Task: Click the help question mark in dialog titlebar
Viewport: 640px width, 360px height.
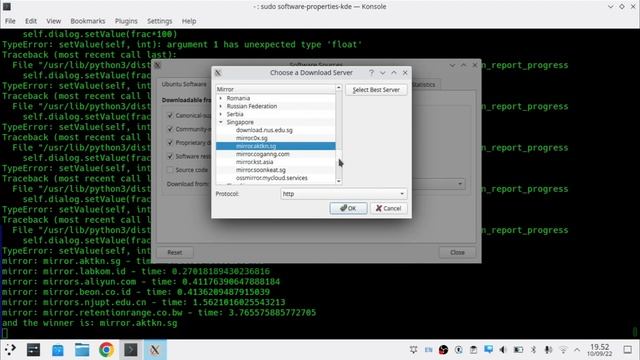Action: pos(371,73)
